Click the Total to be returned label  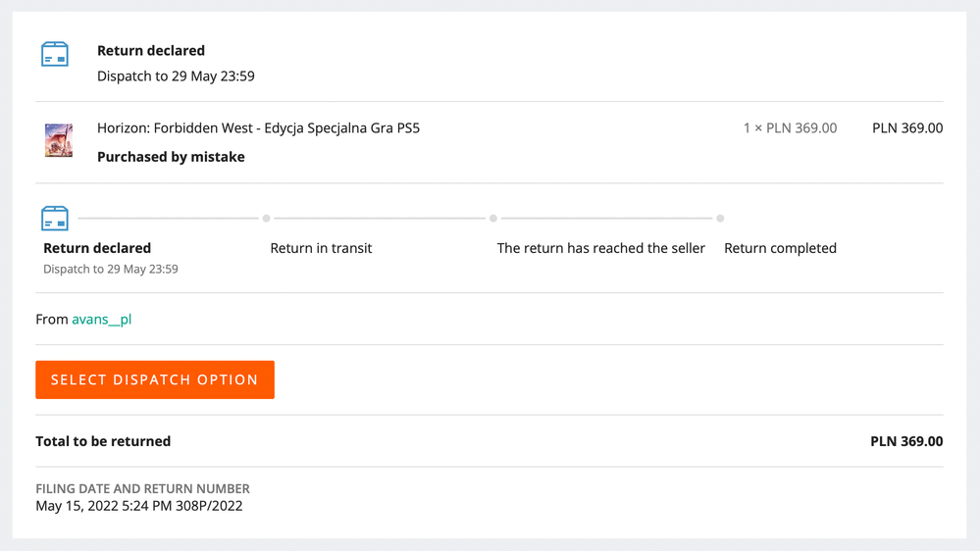103,441
